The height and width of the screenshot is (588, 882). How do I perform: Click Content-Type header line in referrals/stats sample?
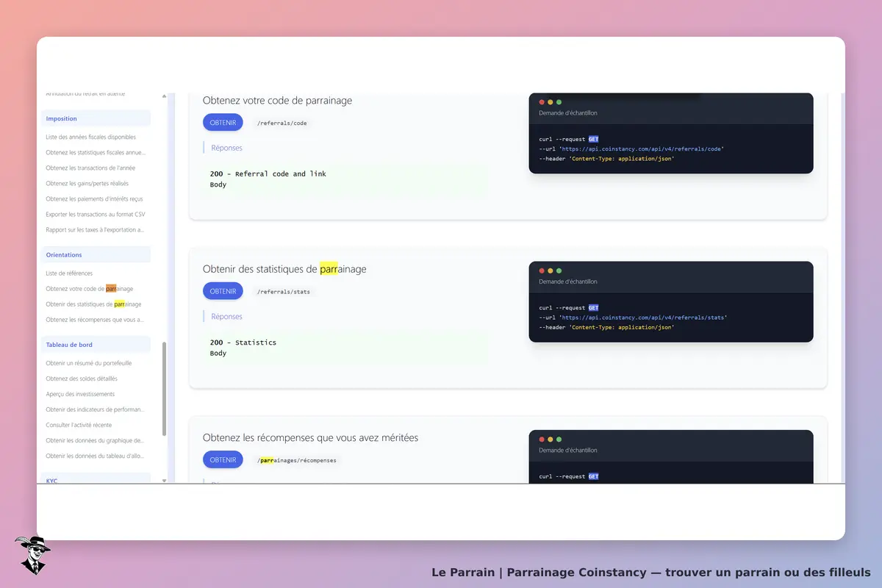pos(606,327)
